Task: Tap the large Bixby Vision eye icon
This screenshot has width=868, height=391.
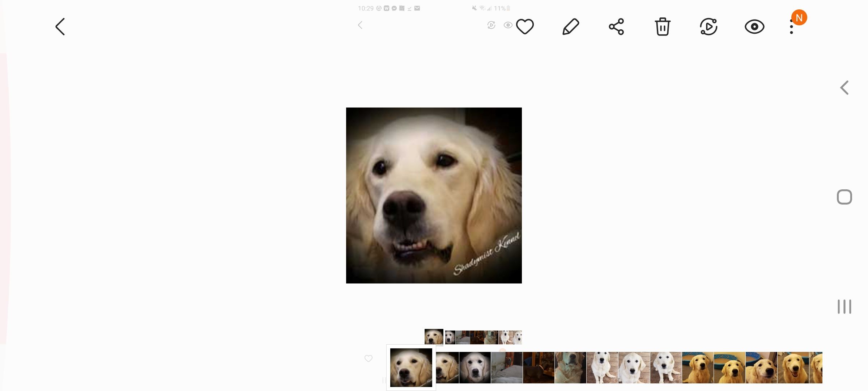Action: click(x=754, y=27)
